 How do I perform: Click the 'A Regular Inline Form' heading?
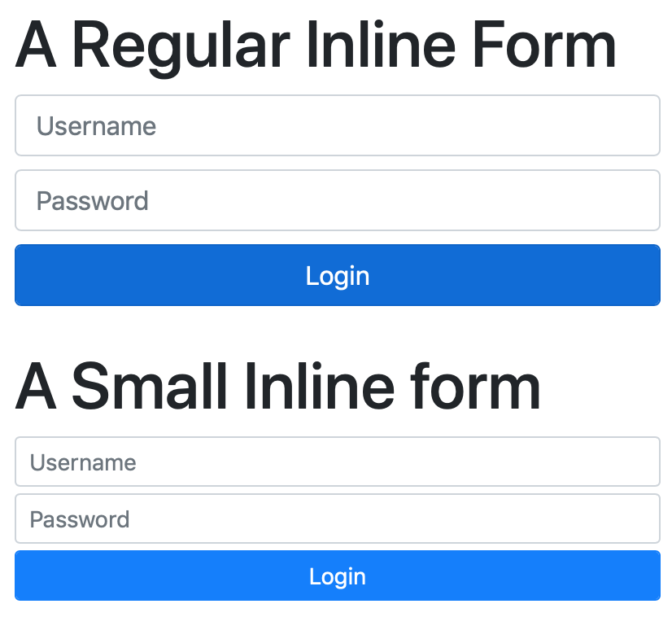(316, 46)
